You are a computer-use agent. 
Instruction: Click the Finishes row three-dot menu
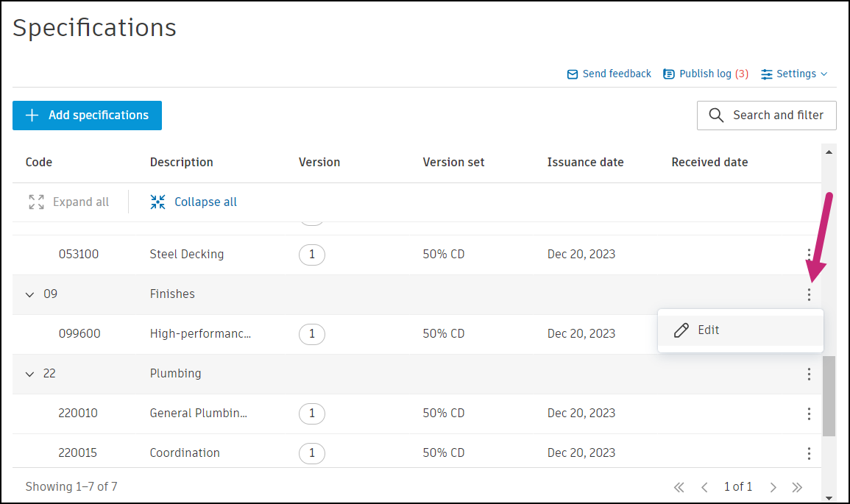coord(809,294)
